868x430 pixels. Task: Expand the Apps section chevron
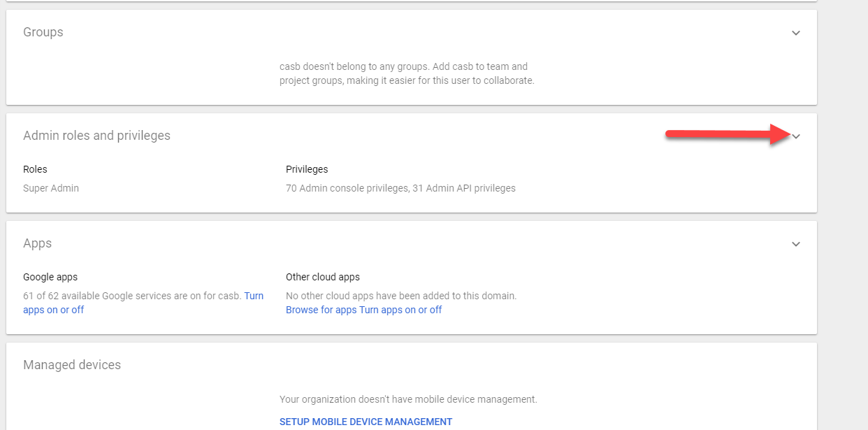[x=795, y=244]
